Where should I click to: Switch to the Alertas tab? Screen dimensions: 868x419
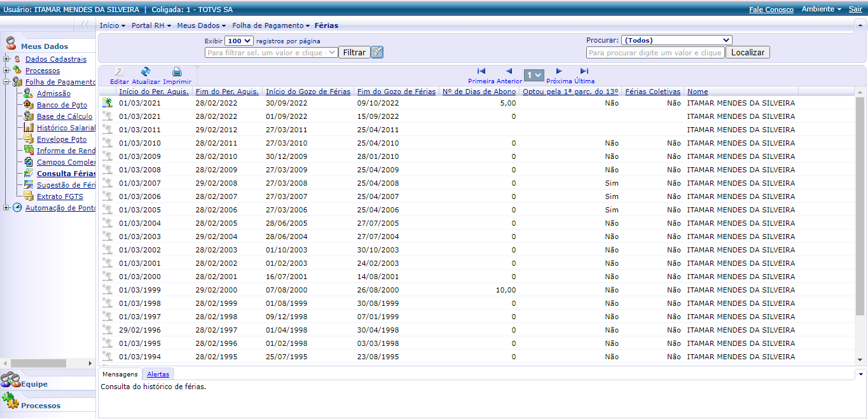point(158,374)
